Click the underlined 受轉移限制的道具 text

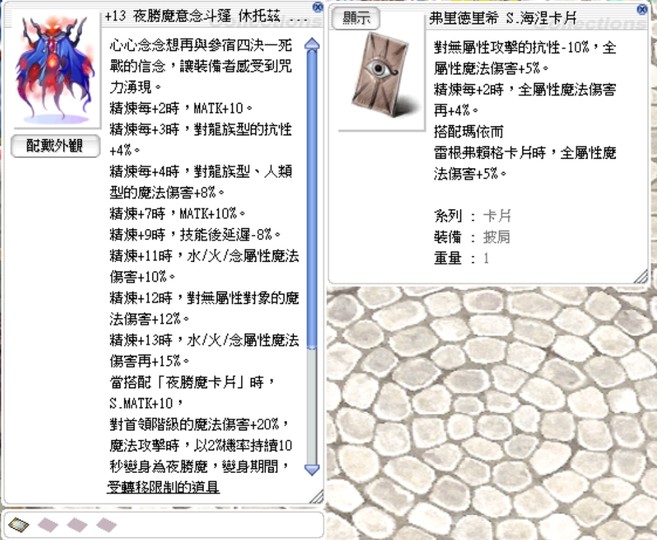[x=163, y=487]
